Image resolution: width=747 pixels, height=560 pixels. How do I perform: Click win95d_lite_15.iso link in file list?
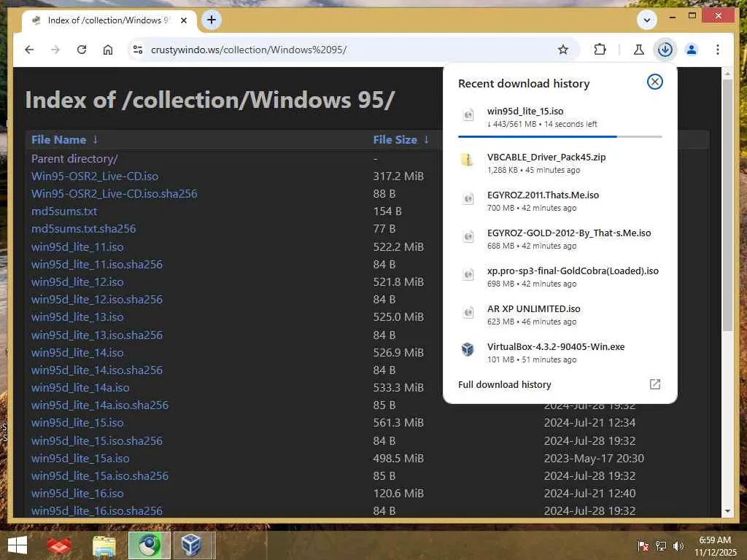tap(77, 423)
